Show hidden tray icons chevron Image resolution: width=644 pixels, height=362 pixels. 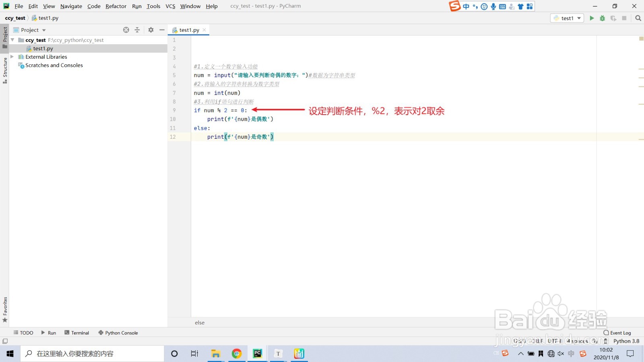click(520, 354)
